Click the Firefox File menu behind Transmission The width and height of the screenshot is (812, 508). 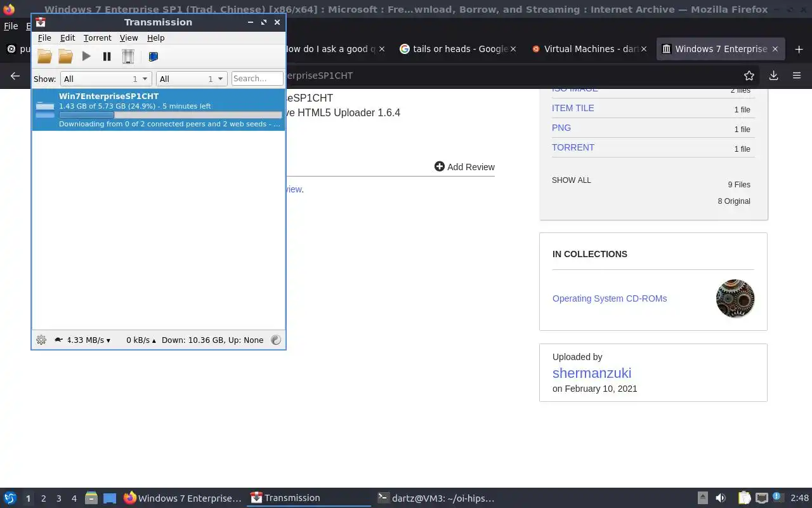[x=11, y=26]
